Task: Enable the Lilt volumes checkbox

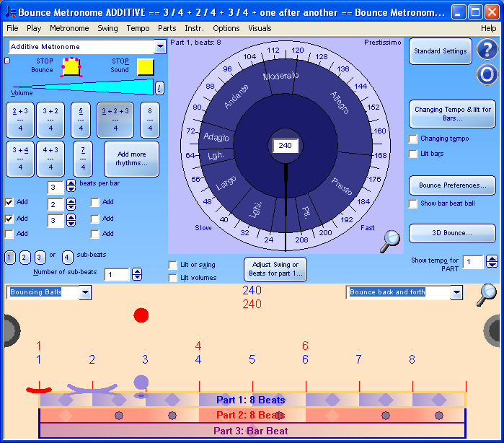Action: click(173, 278)
